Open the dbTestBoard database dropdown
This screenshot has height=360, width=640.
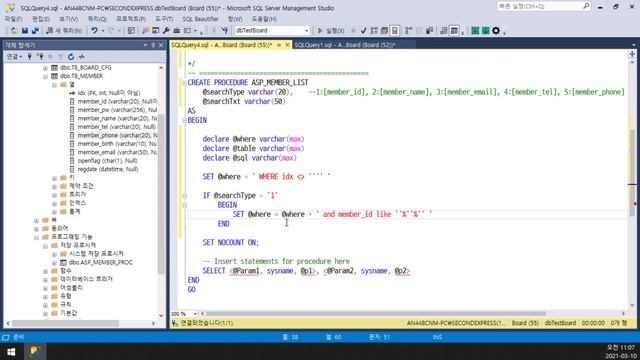coord(272,31)
